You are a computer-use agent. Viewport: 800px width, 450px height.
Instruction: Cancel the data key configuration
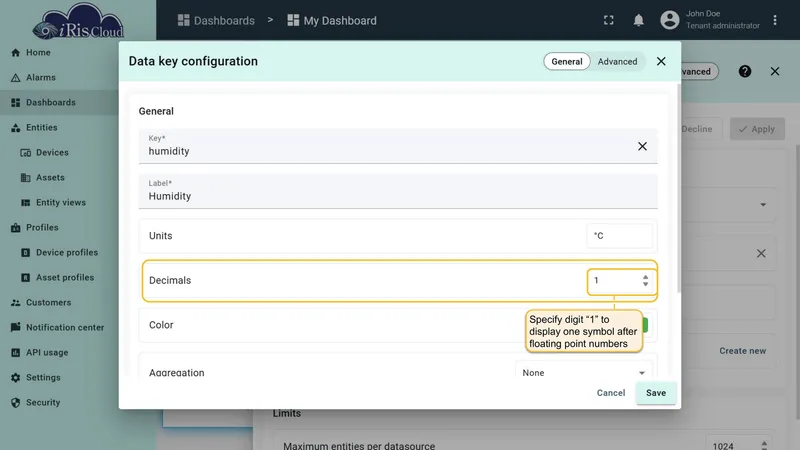pyautogui.click(x=611, y=393)
